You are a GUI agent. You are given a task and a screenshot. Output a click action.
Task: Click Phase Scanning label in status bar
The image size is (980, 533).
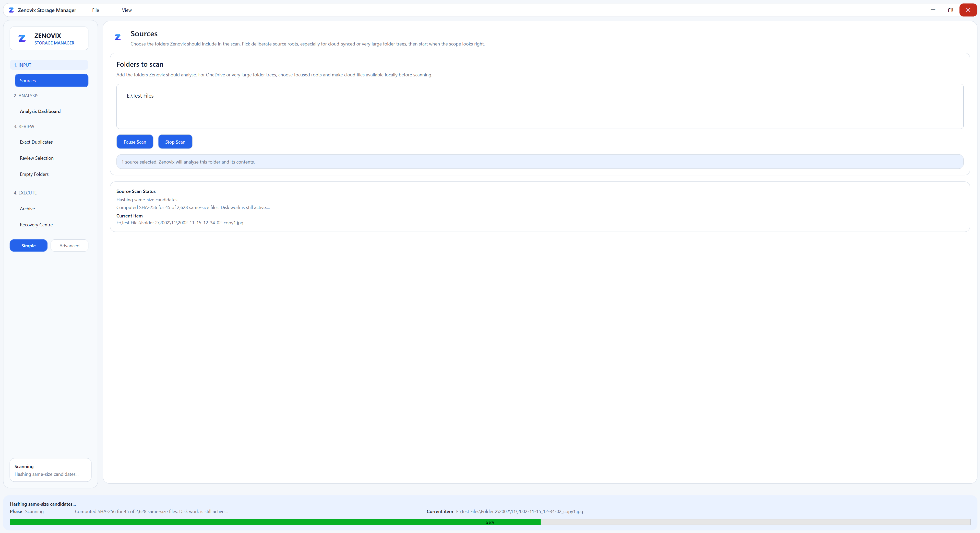pos(27,512)
